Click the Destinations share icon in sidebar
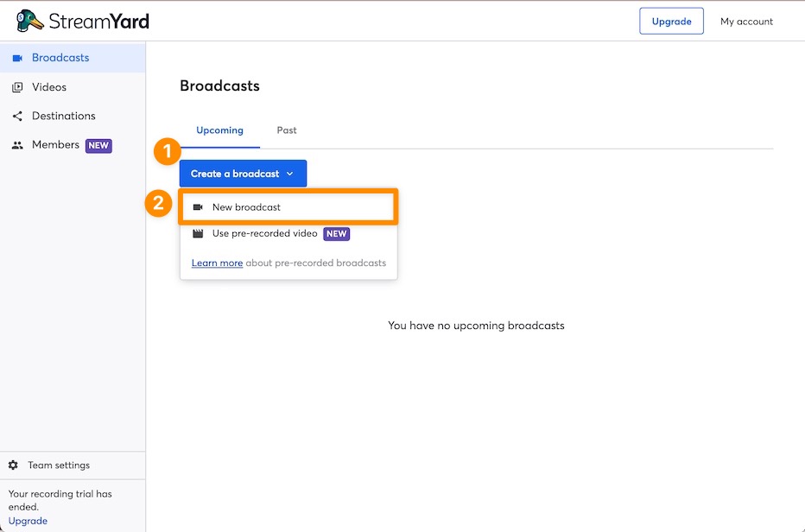The width and height of the screenshot is (805, 532). click(x=17, y=116)
